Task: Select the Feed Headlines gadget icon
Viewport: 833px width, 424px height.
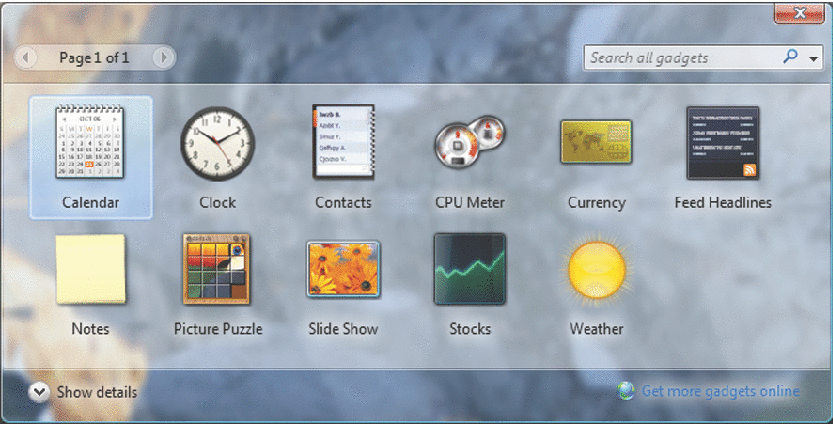Action: coord(722,143)
